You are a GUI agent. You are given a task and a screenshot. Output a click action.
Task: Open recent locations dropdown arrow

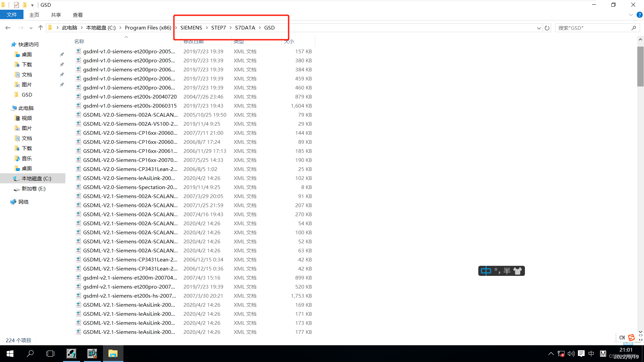click(x=31, y=28)
